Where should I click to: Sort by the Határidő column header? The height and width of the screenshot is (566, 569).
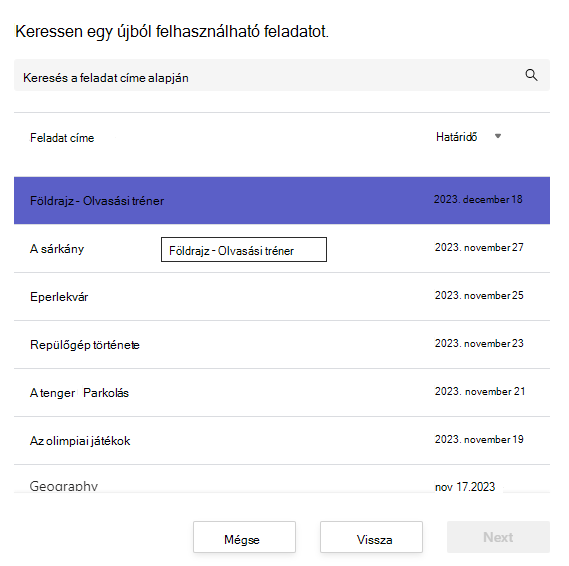point(457,137)
